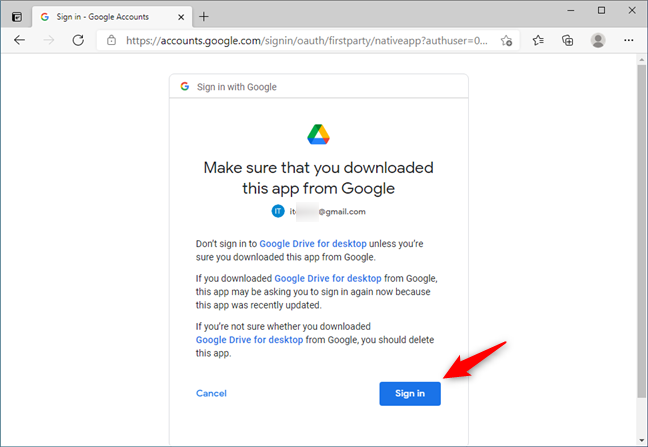Image resolution: width=648 pixels, height=447 pixels.
Task: Reload the page with the refresh icon
Action: (x=78, y=40)
